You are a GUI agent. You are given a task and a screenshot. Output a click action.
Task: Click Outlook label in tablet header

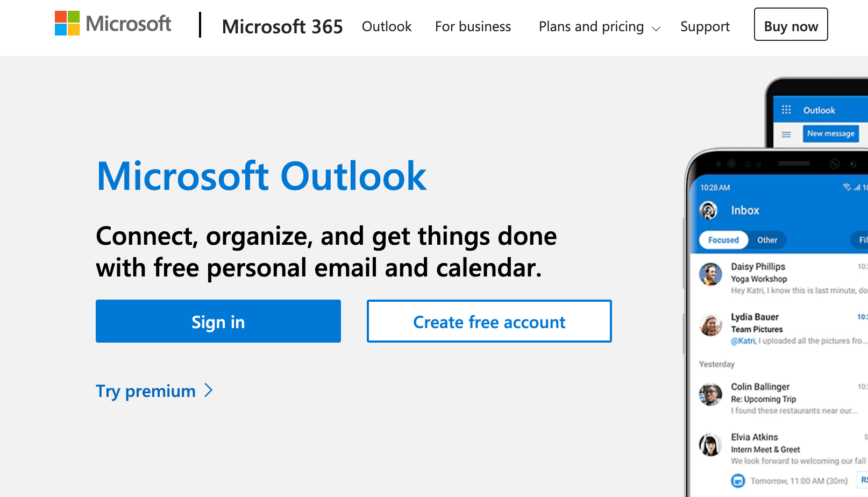pyautogui.click(x=819, y=110)
